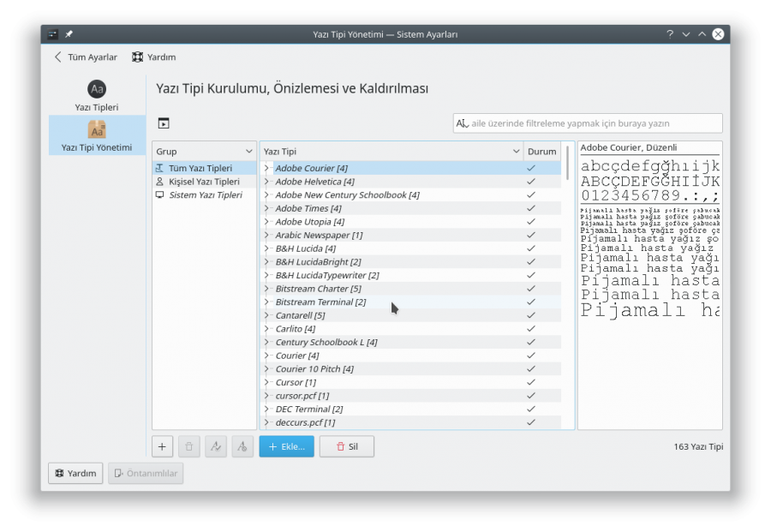Click the add group plus icon button
This screenshot has height=532, width=771.
[x=162, y=446]
